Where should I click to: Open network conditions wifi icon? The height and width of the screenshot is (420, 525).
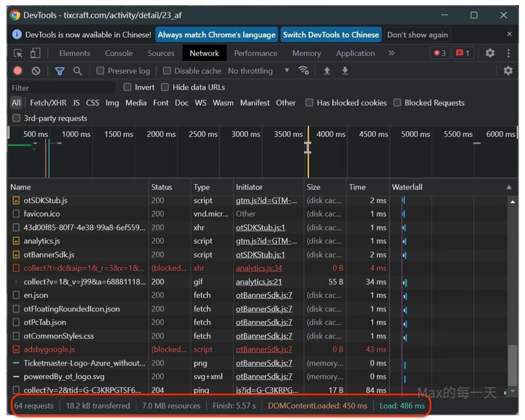(x=304, y=71)
